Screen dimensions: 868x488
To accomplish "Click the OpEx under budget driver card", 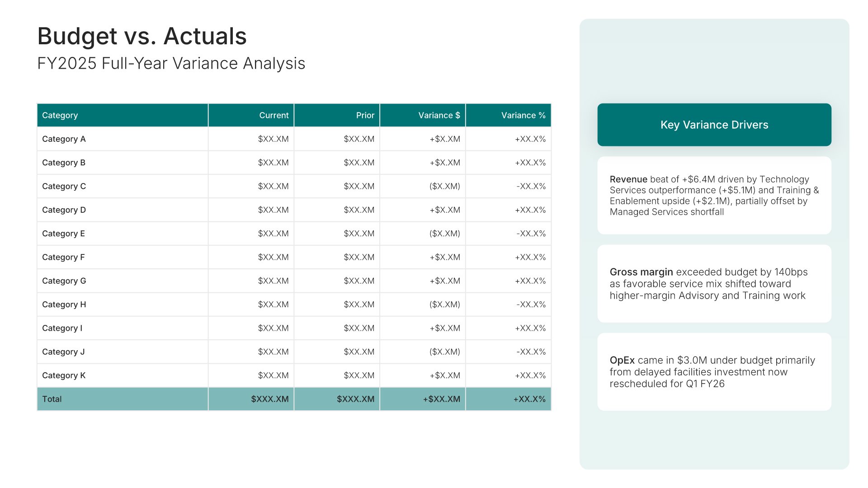I will [x=714, y=372].
